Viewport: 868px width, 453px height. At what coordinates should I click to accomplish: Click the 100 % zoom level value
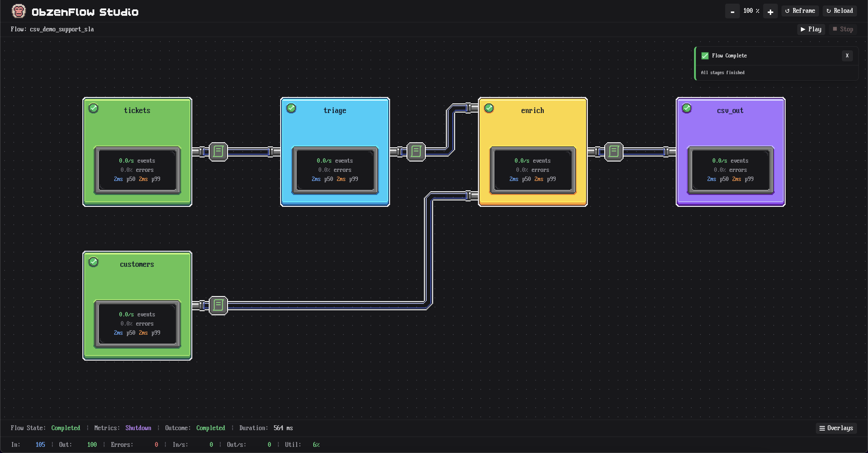pyautogui.click(x=751, y=11)
